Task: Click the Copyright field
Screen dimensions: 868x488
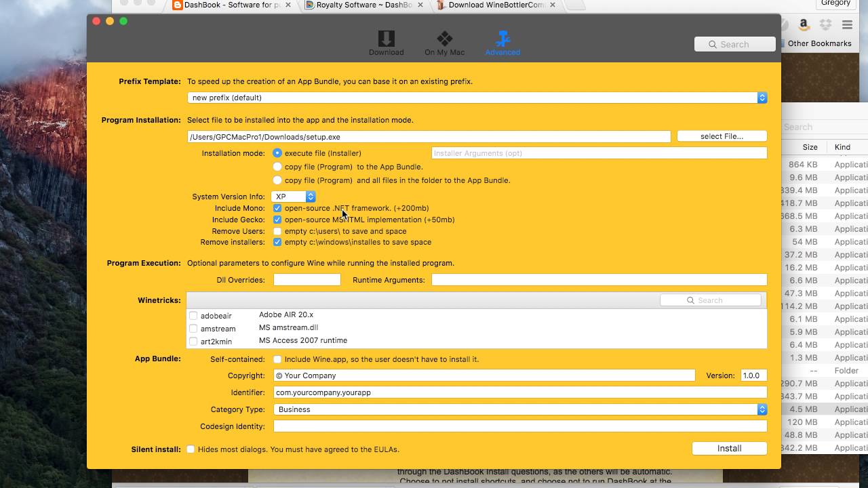Action: tap(484, 375)
